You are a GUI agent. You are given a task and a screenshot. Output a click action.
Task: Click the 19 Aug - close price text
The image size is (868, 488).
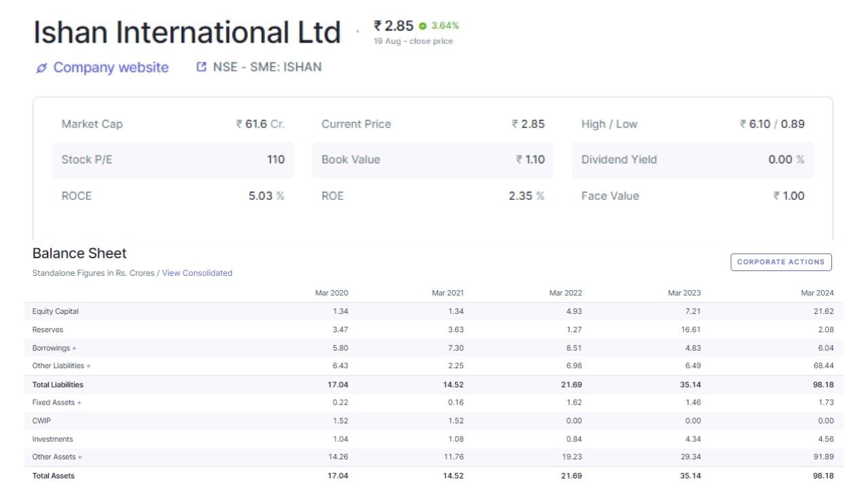[x=413, y=41]
